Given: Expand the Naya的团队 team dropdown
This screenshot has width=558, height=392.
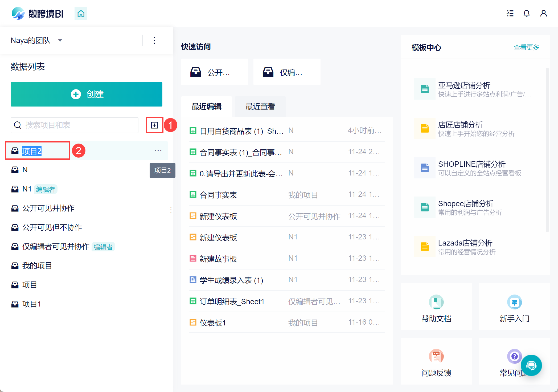Looking at the screenshot, I should (60, 40).
